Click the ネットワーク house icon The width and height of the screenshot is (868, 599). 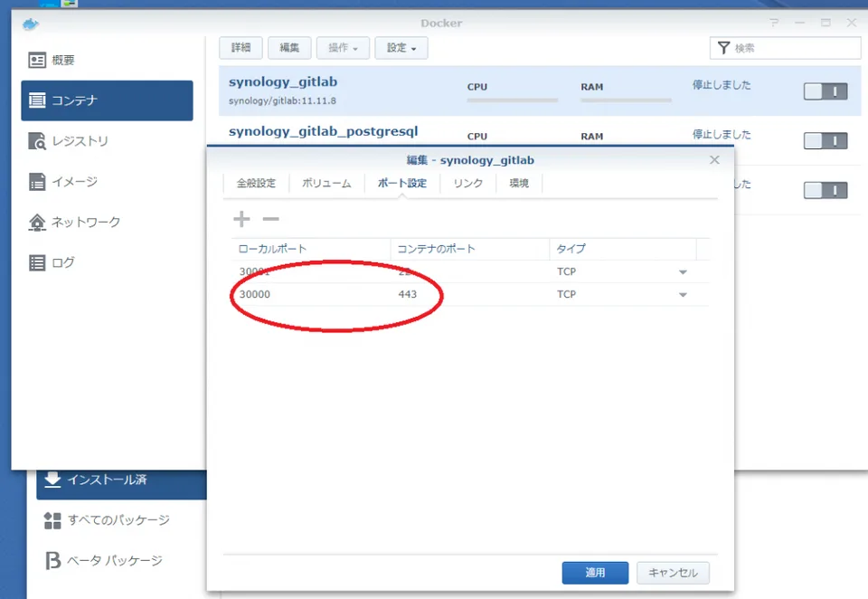pos(37,222)
